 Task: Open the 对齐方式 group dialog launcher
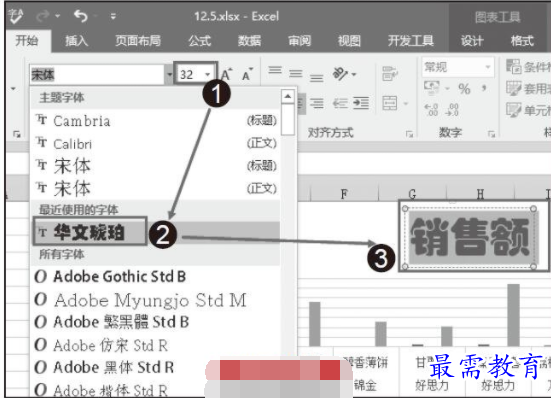409,134
